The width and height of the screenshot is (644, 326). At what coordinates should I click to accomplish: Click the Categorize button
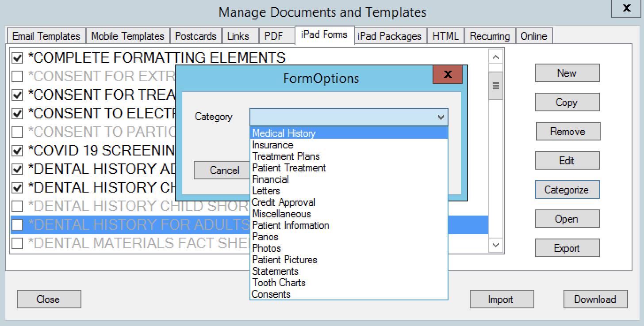click(567, 190)
